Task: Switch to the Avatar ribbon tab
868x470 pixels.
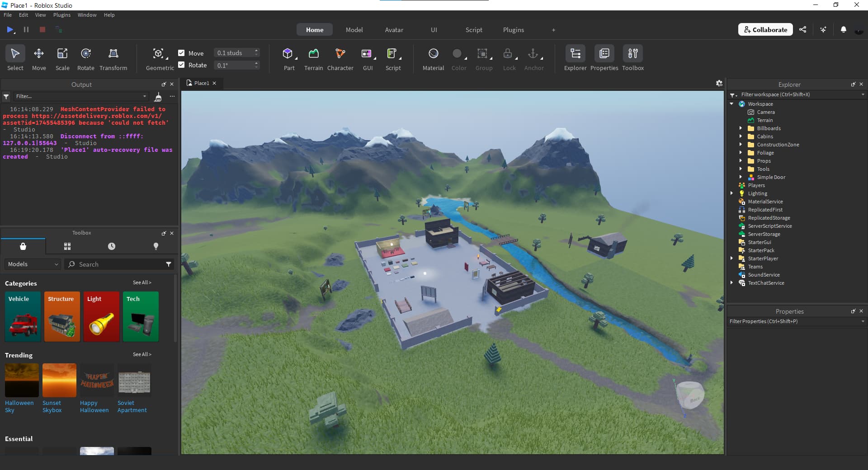Action: click(394, 29)
